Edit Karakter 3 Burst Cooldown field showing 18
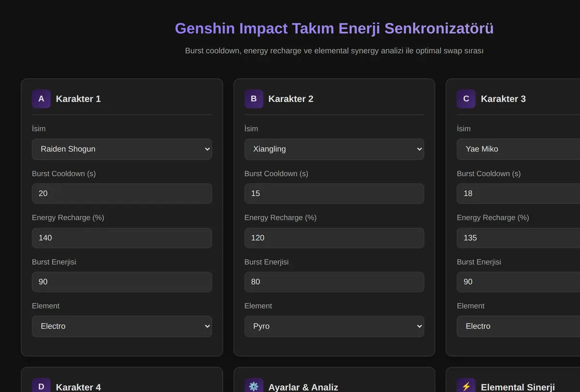This screenshot has height=392, width=580. pos(518,193)
